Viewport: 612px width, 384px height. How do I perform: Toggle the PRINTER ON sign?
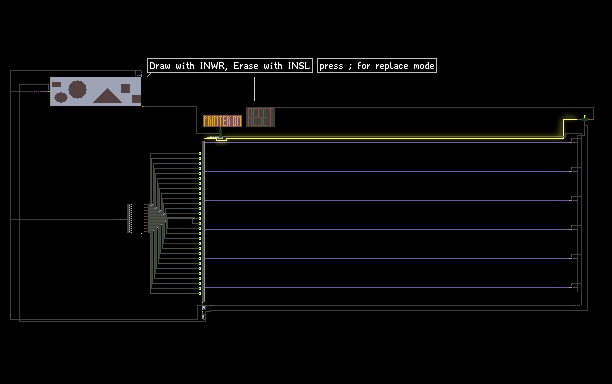pyautogui.click(x=222, y=121)
